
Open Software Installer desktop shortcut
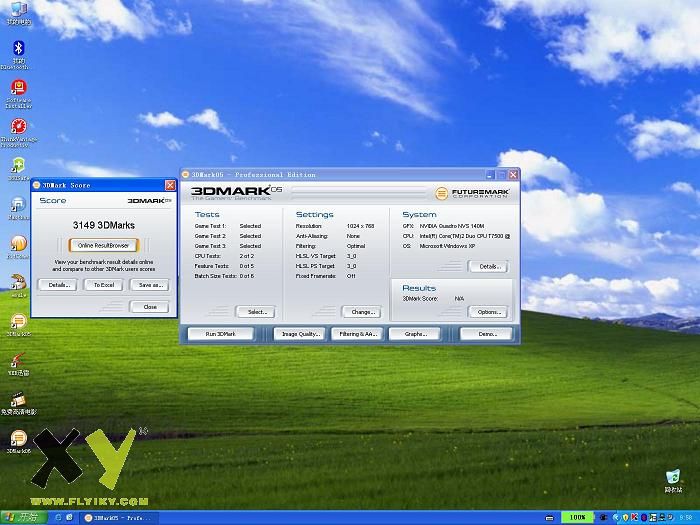coord(18,94)
